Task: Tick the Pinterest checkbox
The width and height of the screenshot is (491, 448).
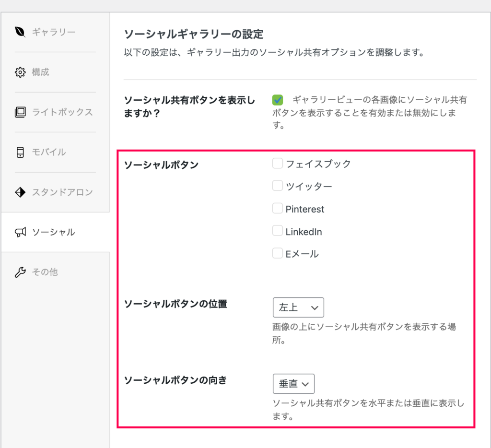Action: pos(278,208)
